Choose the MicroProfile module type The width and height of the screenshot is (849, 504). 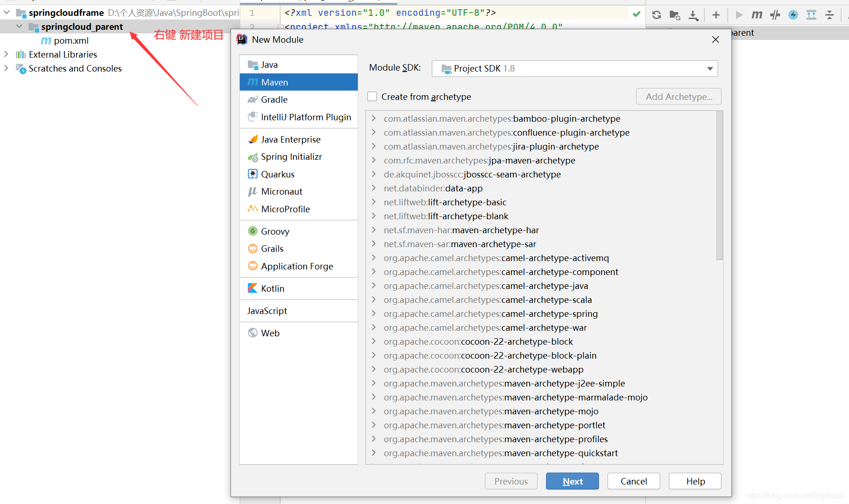pyautogui.click(x=299, y=209)
